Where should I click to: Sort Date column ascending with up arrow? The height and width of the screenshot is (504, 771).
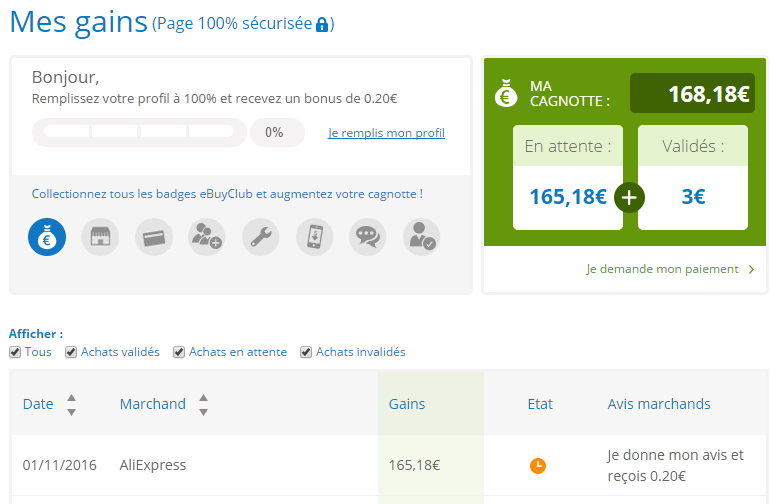71,398
